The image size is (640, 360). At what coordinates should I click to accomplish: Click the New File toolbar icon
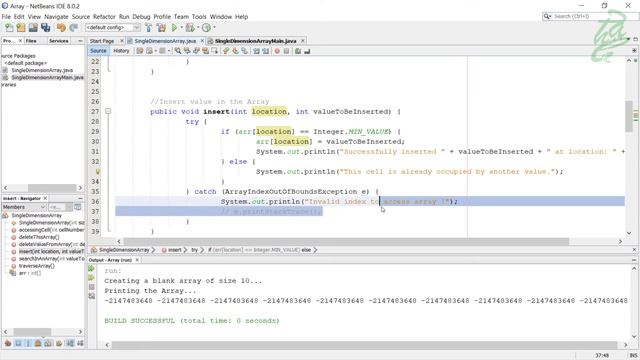tap(9, 28)
